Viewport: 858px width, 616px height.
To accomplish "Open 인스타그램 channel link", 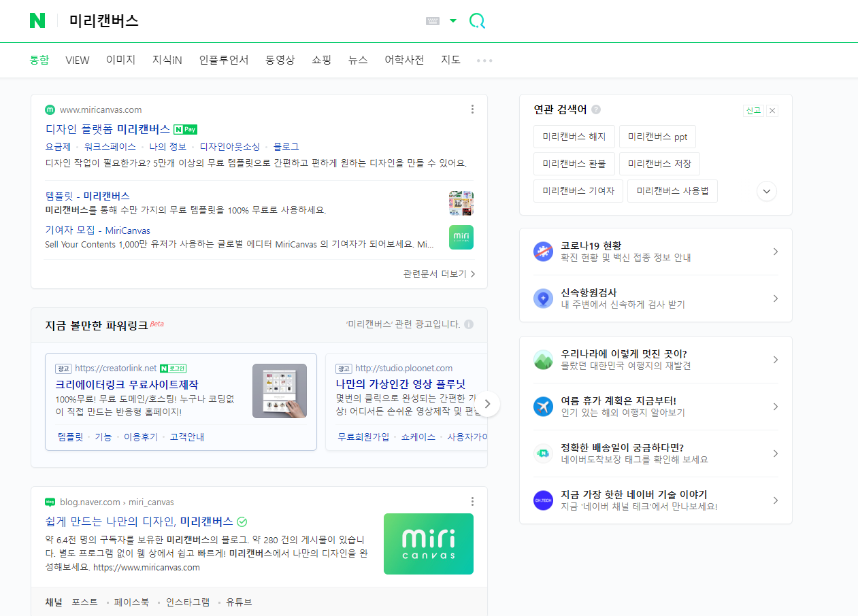I will pos(188,602).
